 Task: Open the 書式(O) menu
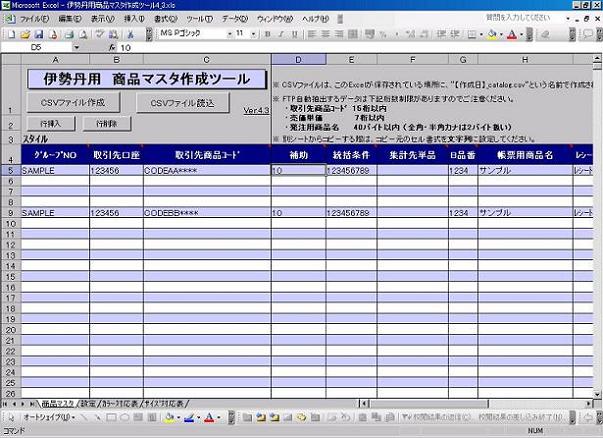[x=166, y=18]
